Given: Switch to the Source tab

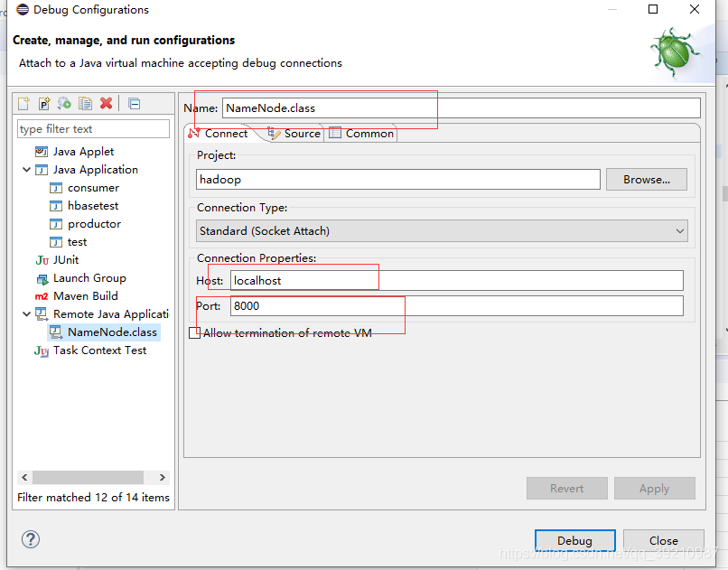Looking at the screenshot, I should click(301, 134).
